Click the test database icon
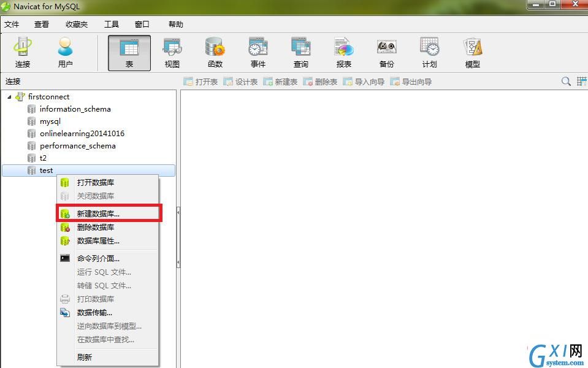This screenshot has width=588, height=368. tap(31, 171)
